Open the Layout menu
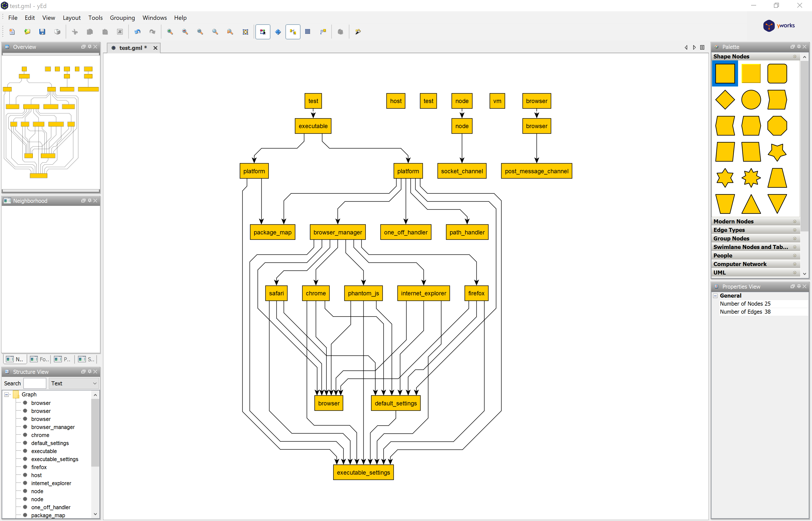This screenshot has height=521, width=812. tap(72, 18)
